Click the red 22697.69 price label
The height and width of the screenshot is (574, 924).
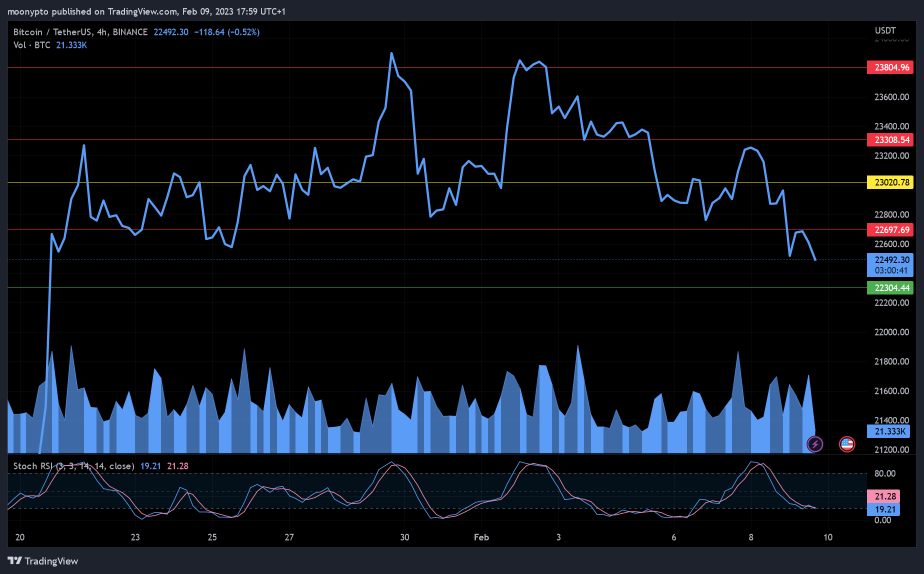coord(890,230)
